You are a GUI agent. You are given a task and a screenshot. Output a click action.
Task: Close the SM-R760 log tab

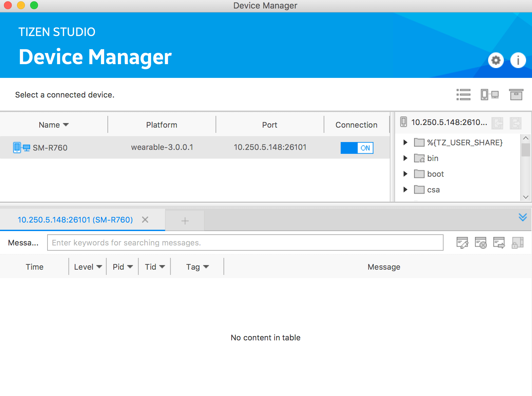pyautogui.click(x=145, y=220)
